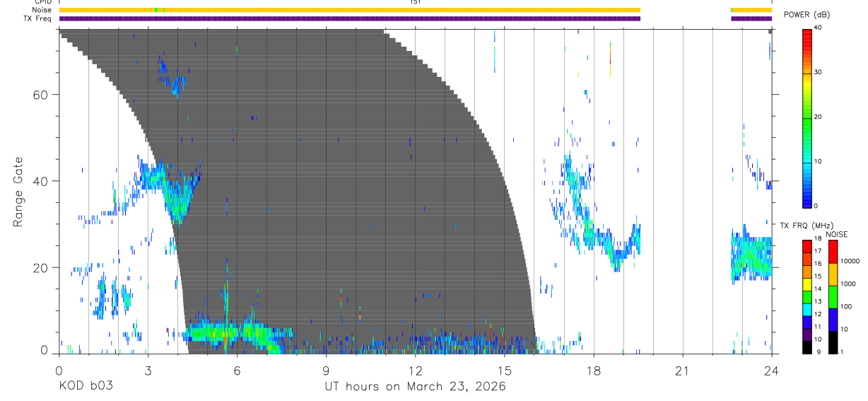Image resolution: width=868 pixels, height=401 pixels.
Task: Pick the green segment of NOISE bar
Action: 833,297
